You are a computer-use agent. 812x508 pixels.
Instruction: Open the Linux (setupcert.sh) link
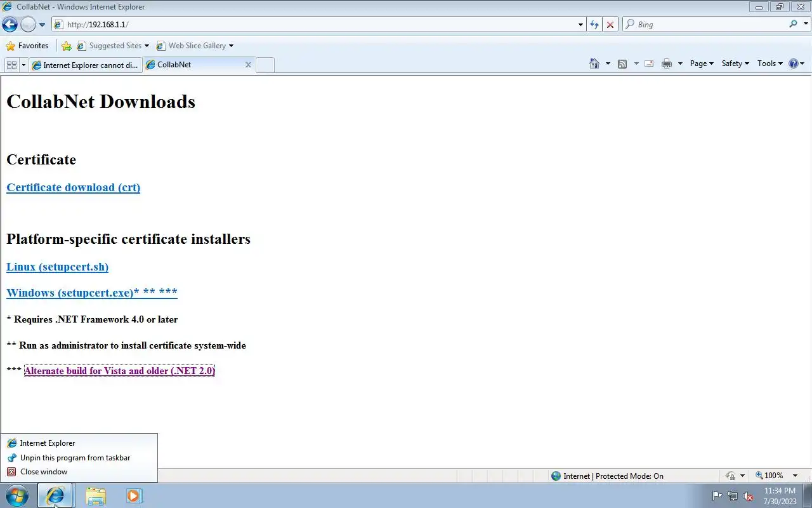pyautogui.click(x=58, y=267)
